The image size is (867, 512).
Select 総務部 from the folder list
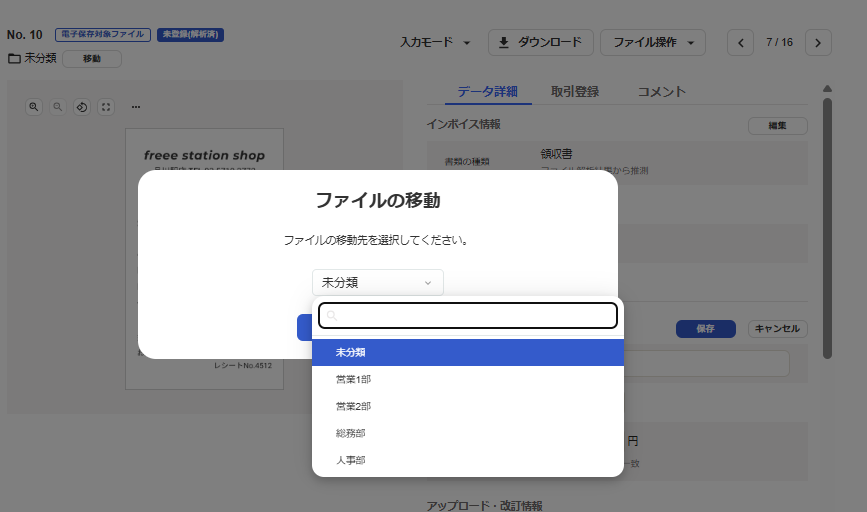[468, 433]
